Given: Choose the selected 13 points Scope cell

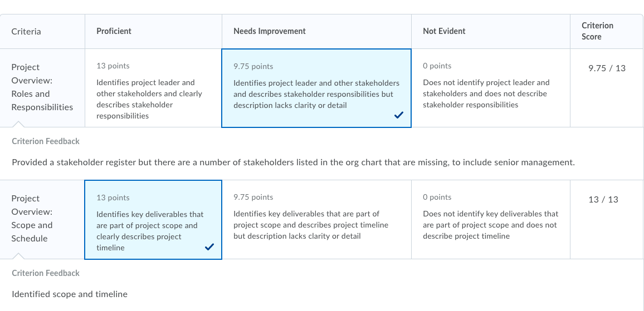Looking at the screenshot, I should click(x=153, y=220).
